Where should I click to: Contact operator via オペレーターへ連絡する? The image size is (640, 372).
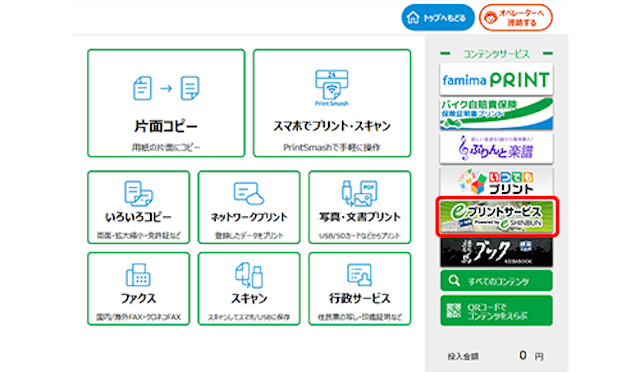pos(516,18)
